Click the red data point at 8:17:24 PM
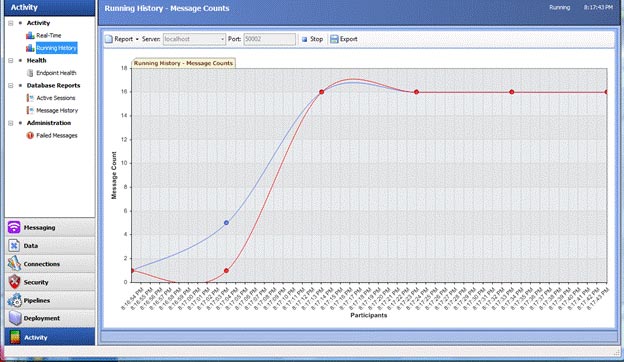Screen dimensions: 624x362 416,92
